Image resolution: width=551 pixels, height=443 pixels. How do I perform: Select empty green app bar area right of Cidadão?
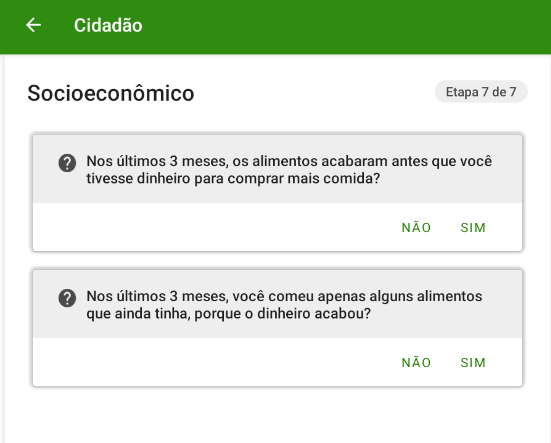(344, 26)
